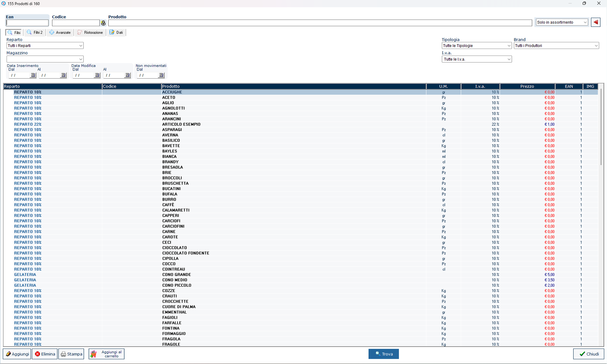This screenshot has width=607, height=364.
Task: Click the Trova search button
Action: click(383, 354)
